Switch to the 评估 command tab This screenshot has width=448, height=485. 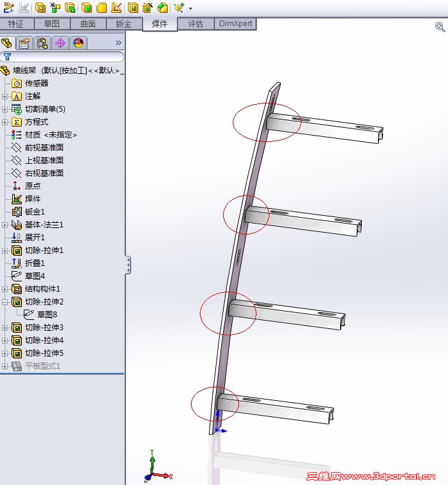[195, 24]
